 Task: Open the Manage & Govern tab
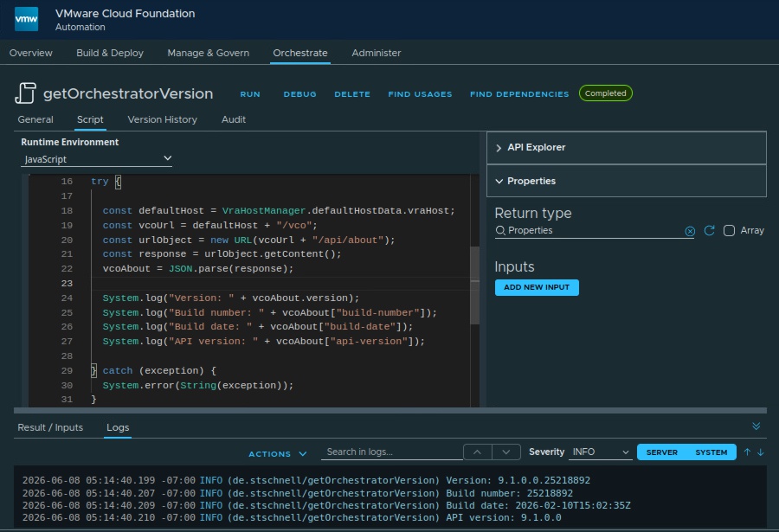coord(208,53)
